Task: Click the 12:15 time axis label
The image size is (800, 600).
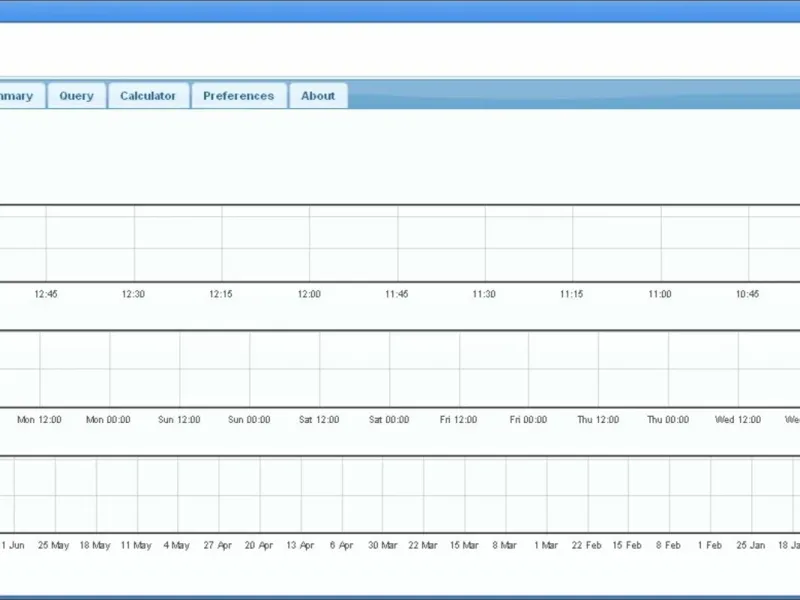Action: [221, 294]
